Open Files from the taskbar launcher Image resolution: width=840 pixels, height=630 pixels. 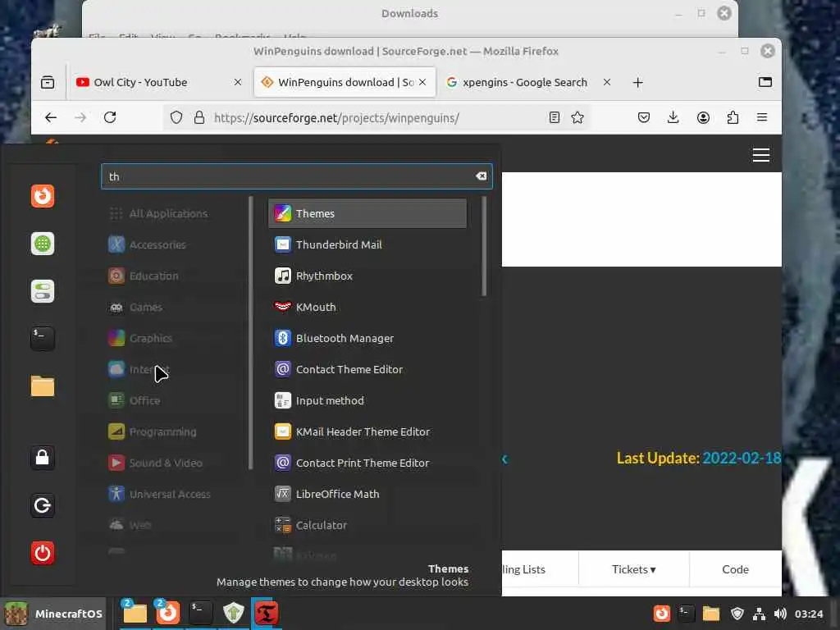[135, 614]
